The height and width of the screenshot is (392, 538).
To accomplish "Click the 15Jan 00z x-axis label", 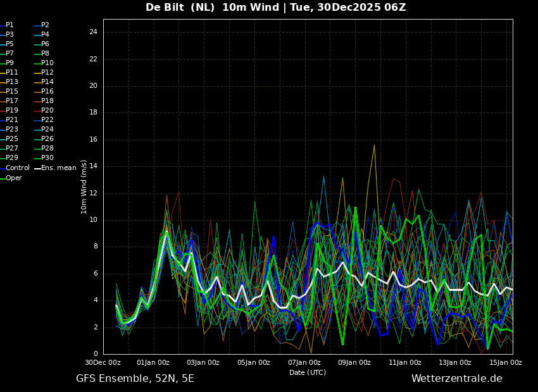I will [506, 362].
